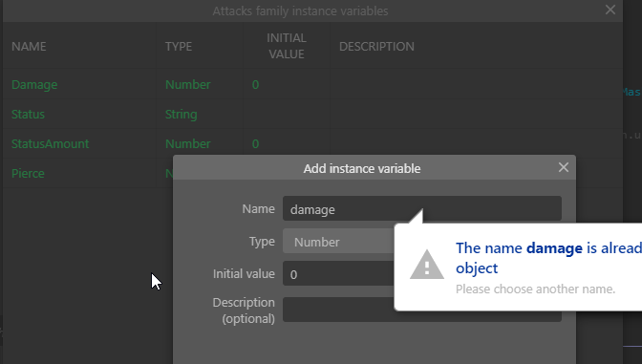Select the Status instance variable
This screenshot has width=642, height=364.
[x=28, y=115]
